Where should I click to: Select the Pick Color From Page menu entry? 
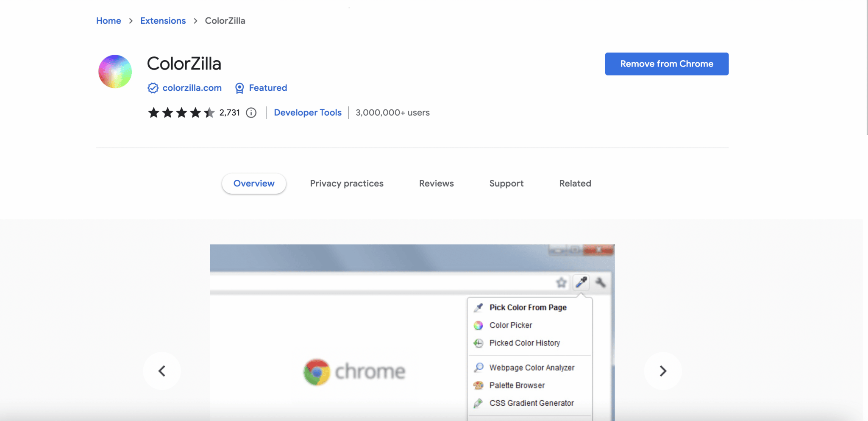(528, 307)
